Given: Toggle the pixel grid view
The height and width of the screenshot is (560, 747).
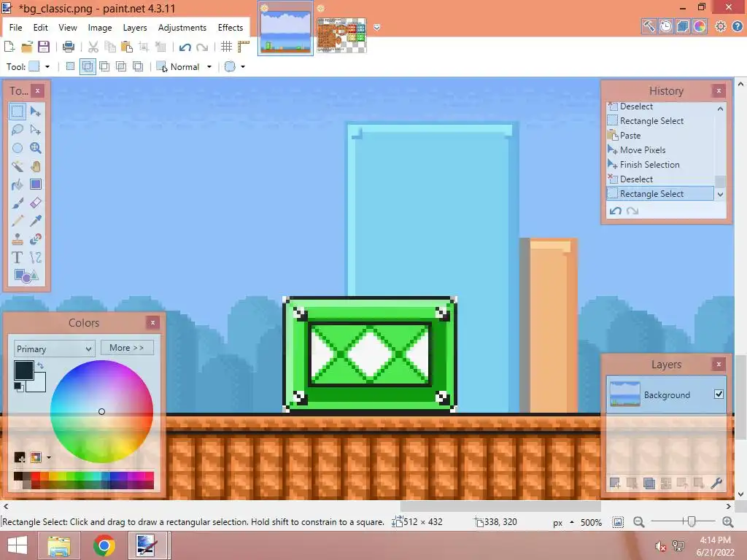Looking at the screenshot, I should (x=226, y=47).
